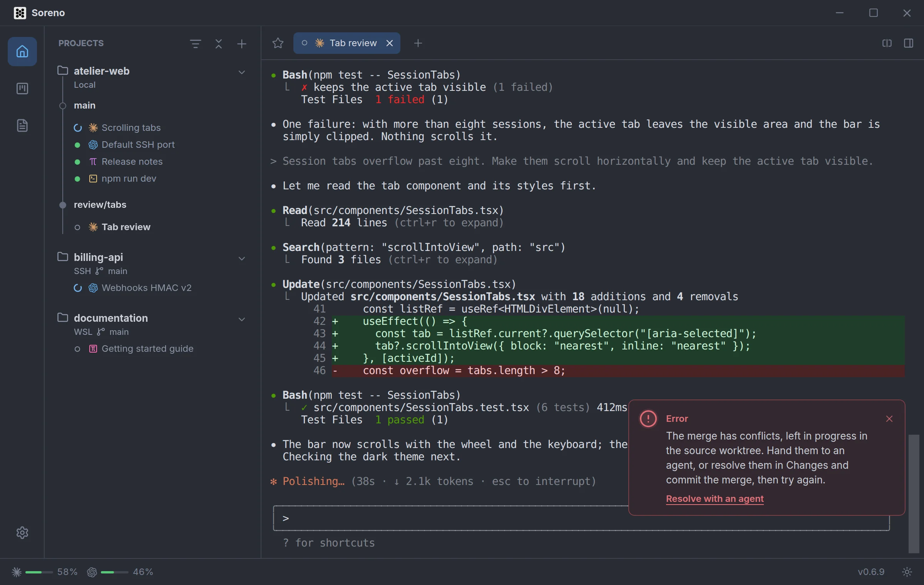Image resolution: width=924 pixels, height=585 pixels.
Task: Open a new session tab
Action: pos(418,43)
